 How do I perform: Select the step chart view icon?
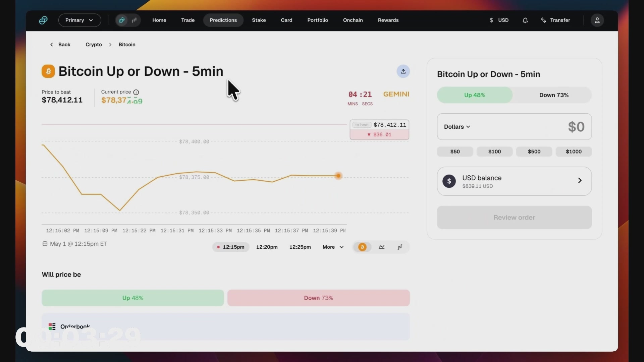tap(400, 247)
